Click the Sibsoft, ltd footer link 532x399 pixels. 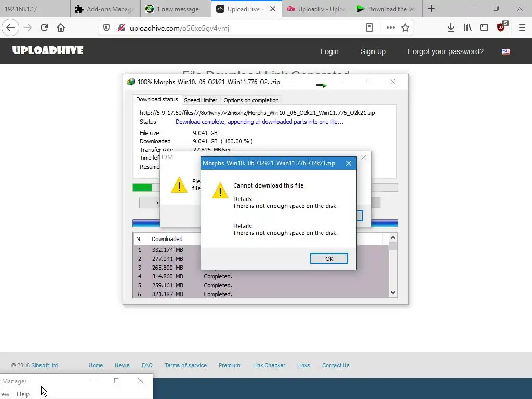point(44,365)
